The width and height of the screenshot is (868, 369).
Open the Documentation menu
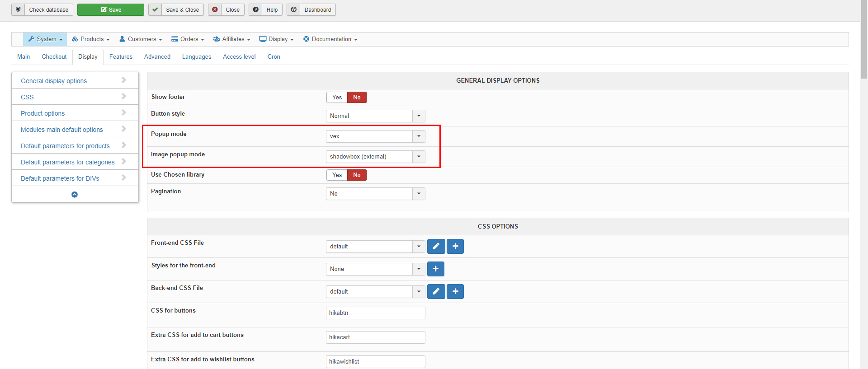point(330,39)
